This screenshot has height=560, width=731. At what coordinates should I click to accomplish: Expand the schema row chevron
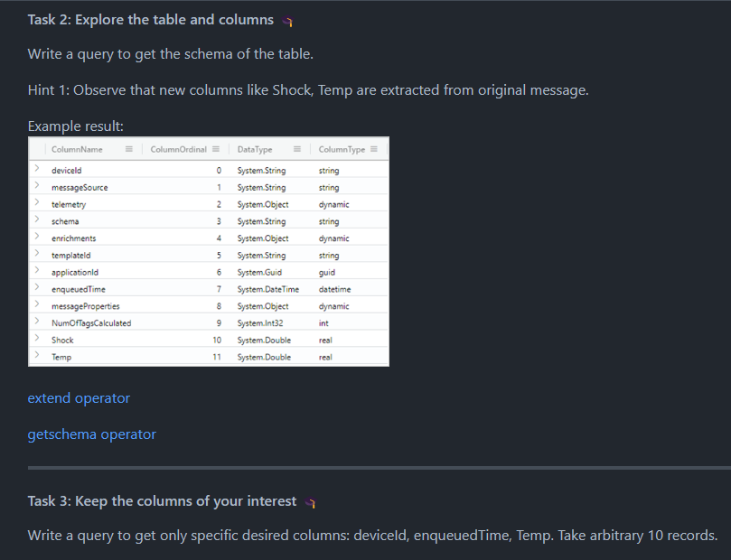[x=38, y=220]
